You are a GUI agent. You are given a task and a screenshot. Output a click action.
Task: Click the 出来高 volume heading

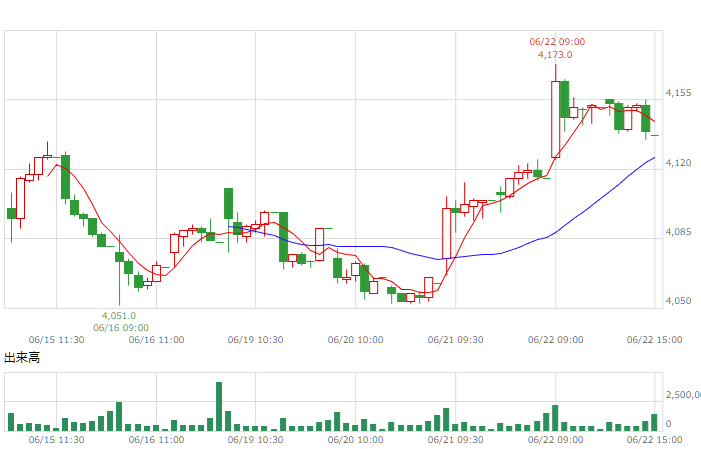coord(22,358)
